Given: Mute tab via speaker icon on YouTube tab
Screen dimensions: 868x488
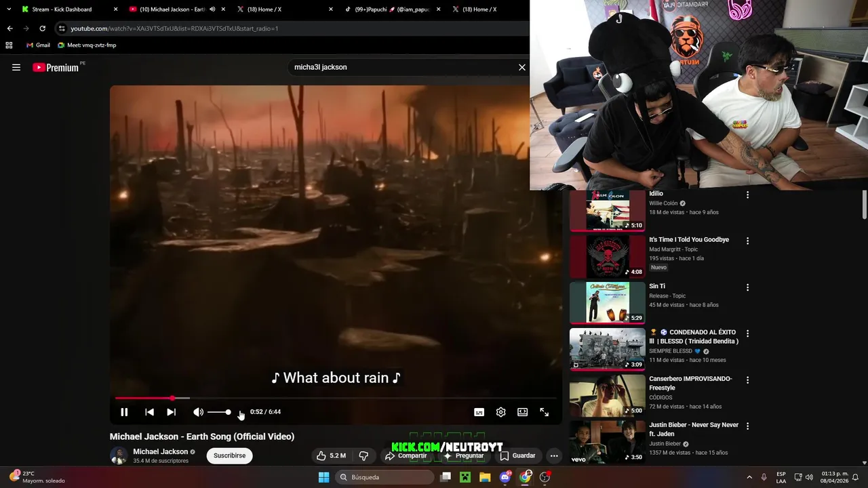Looking at the screenshot, I should coord(212,9).
